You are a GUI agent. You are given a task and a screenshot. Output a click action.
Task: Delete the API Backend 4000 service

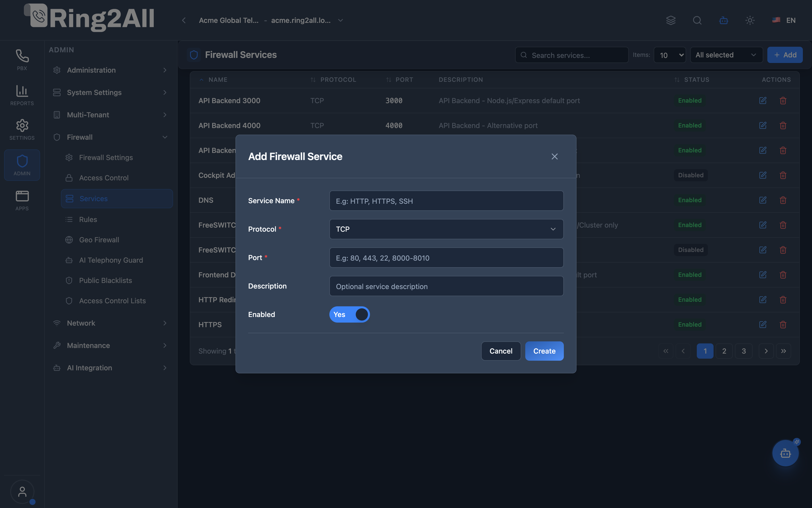point(783,125)
